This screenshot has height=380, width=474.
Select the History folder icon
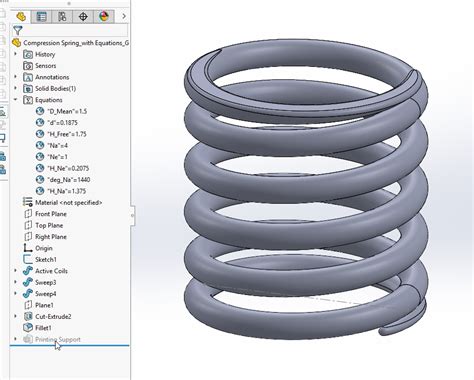(x=28, y=54)
